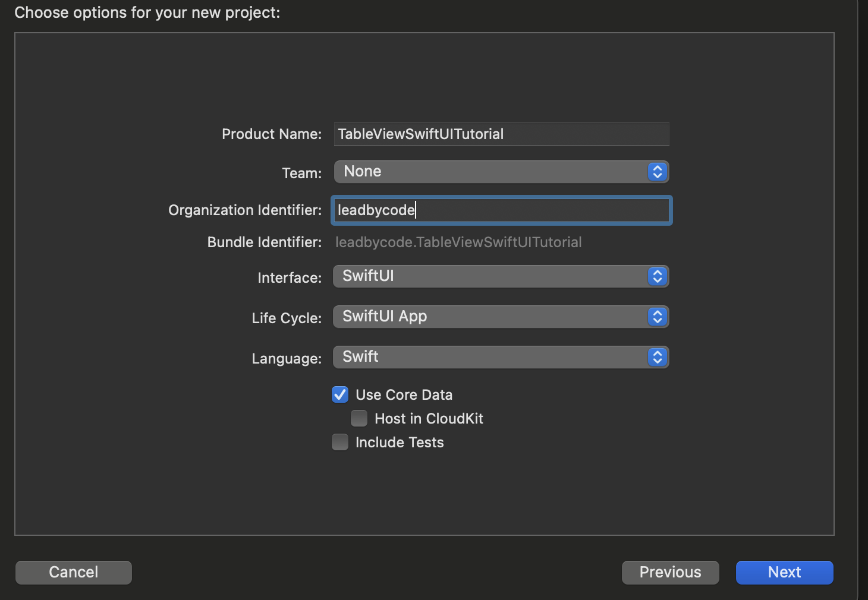
Task: Tick the Include Tests checkbox
Action: click(340, 442)
